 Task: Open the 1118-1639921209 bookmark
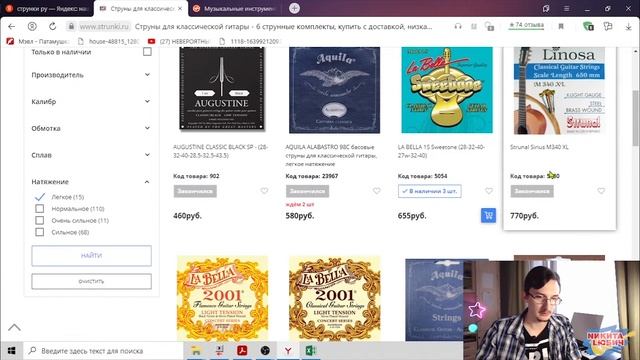tap(249, 41)
